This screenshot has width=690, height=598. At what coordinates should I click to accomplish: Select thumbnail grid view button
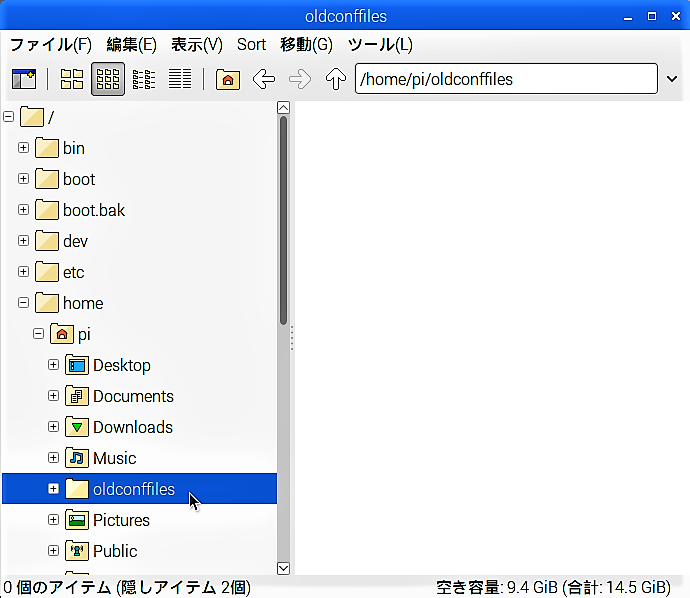(108, 79)
